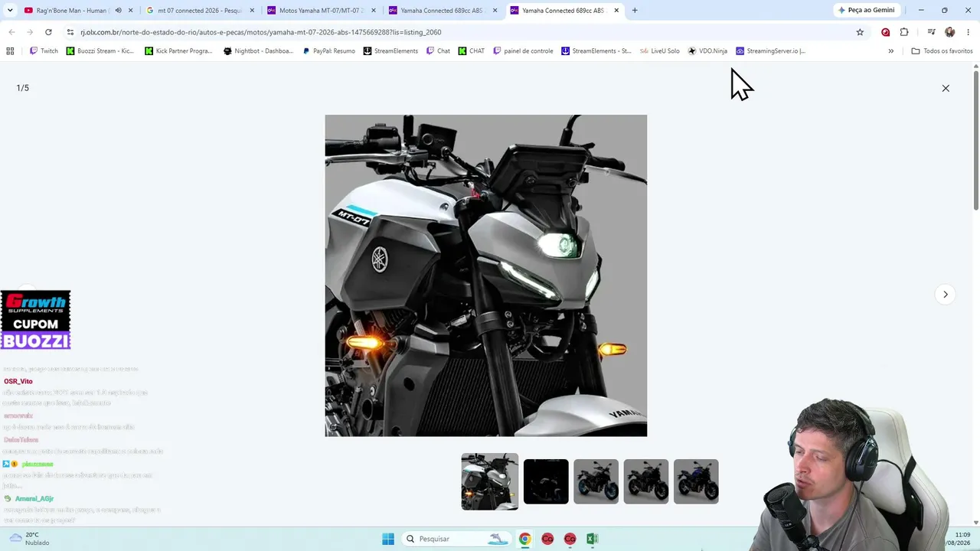This screenshot has height=551, width=980.
Task: Close the Rag'n'Bone Man tab
Action: click(131, 11)
